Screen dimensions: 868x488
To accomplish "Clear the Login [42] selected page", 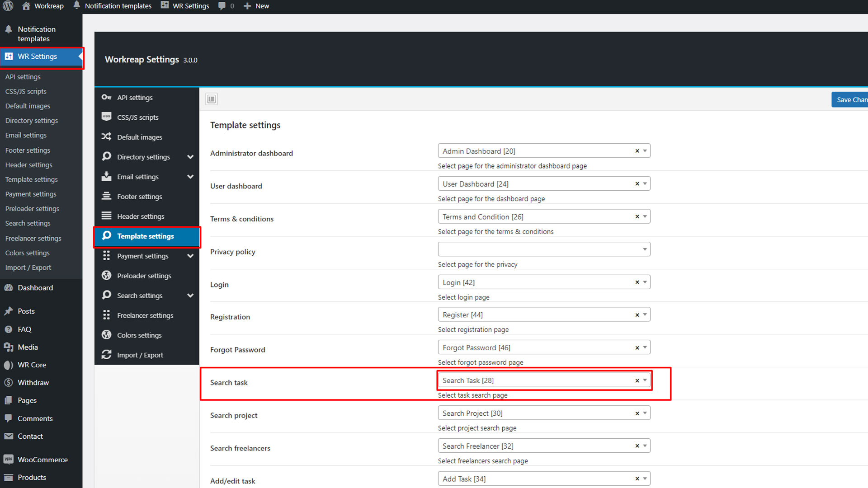I will [x=637, y=282].
